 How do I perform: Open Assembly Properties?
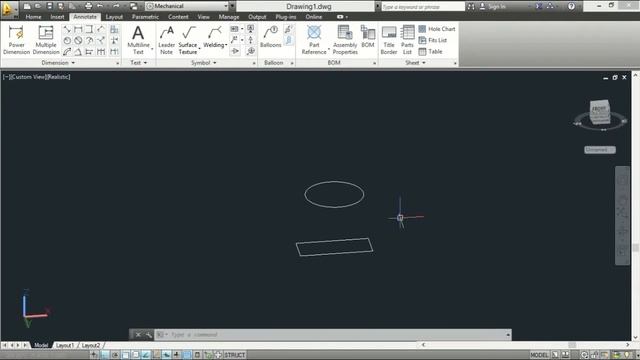[x=345, y=40]
